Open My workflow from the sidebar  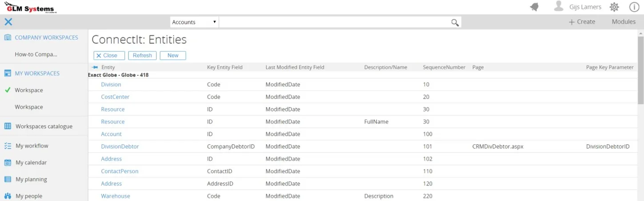pyautogui.click(x=32, y=146)
